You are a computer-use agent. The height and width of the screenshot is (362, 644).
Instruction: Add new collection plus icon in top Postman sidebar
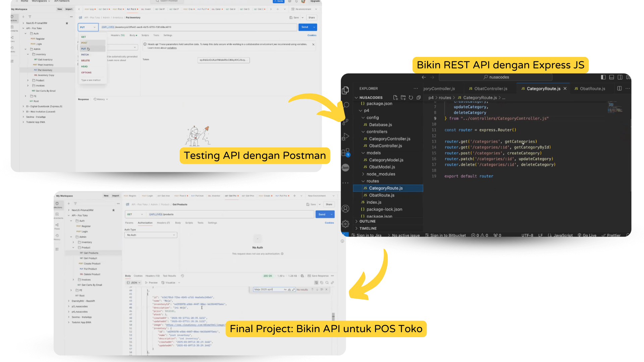point(23,16)
